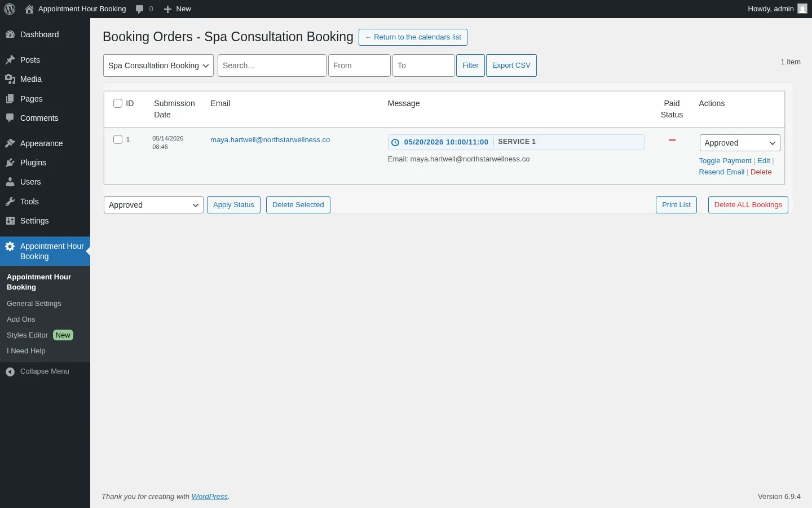Screen dimensions: 812x508
Task: Click the Pages document icon
Action: tap(10, 99)
